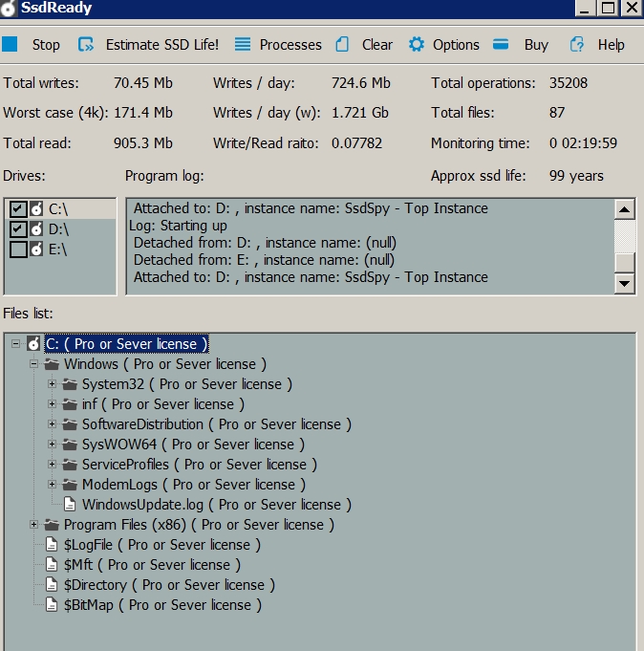This screenshot has height=651, width=644.
Task: Click the C:\ drive disk icon in Drives
Action: click(x=36, y=208)
